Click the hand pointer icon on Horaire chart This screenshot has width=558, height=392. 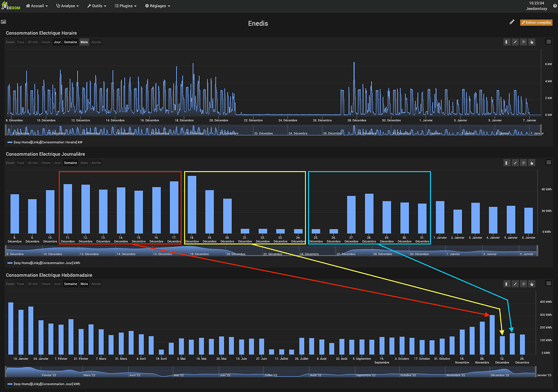click(x=532, y=42)
